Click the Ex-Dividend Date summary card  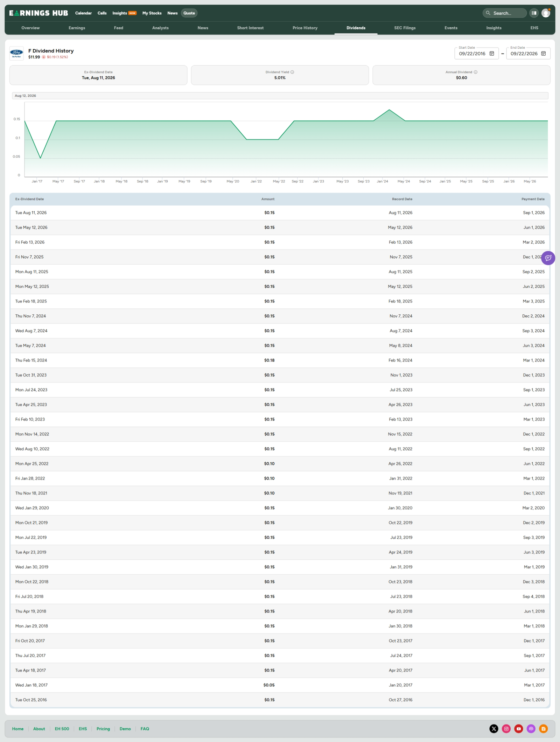tap(98, 75)
